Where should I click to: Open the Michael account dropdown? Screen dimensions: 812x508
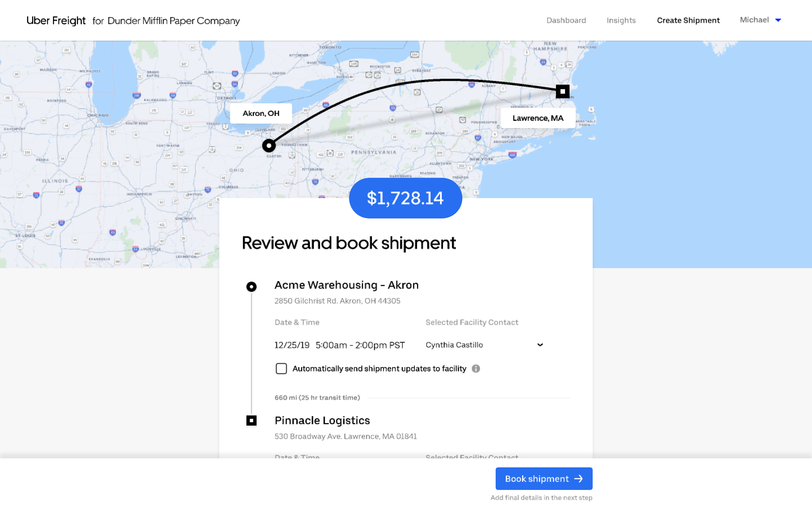pyautogui.click(x=760, y=20)
